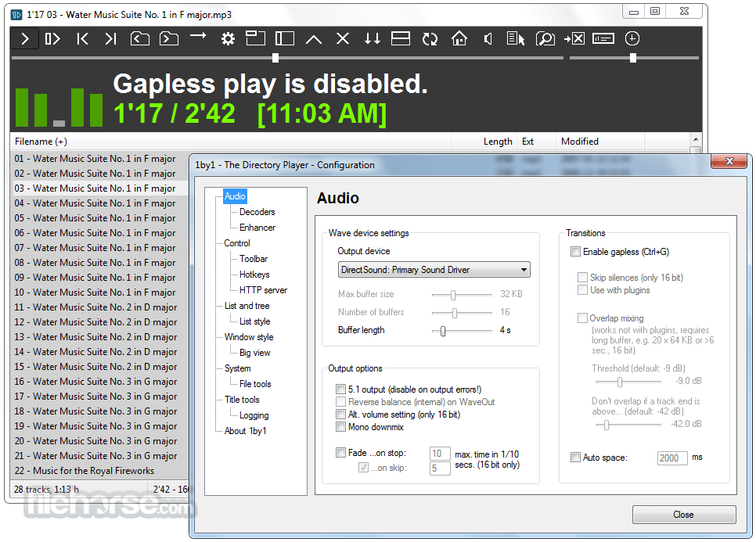Toggle Use with plugins checkbox

coord(582,289)
